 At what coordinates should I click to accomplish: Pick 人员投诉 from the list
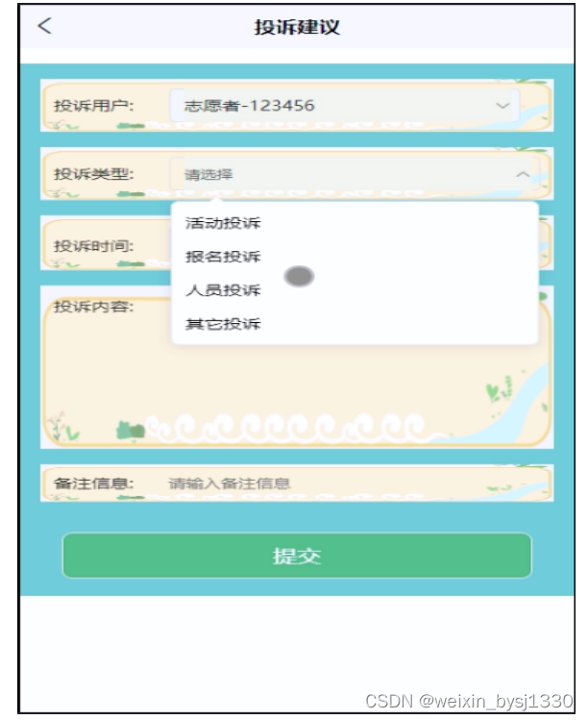(x=223, y=290)
